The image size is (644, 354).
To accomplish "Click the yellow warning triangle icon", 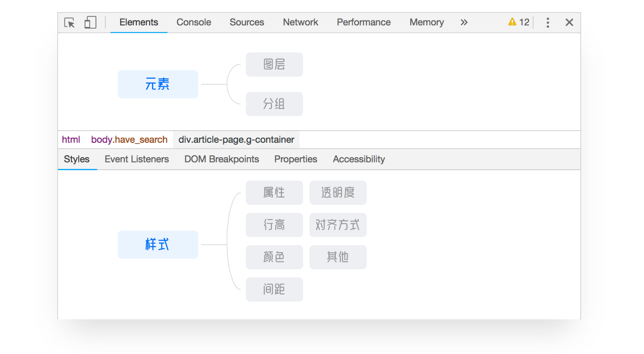I will pos(512,22).
